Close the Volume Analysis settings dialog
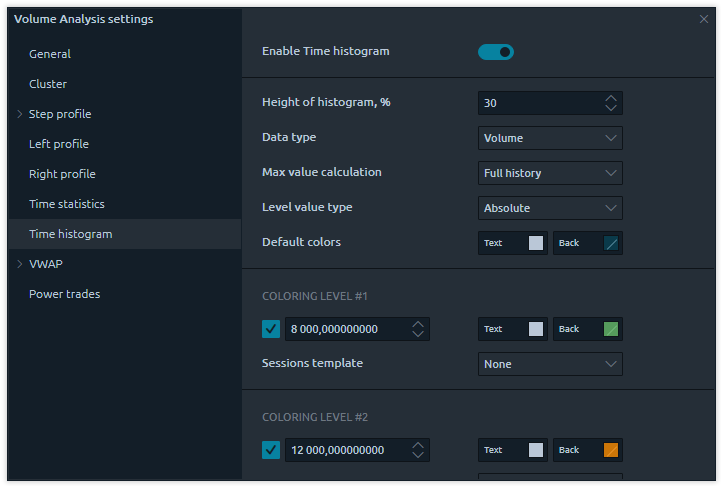 coord(703,19)
